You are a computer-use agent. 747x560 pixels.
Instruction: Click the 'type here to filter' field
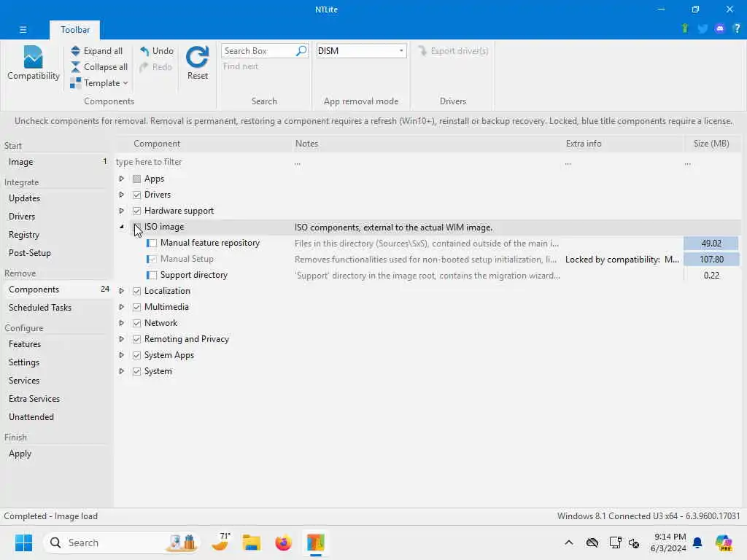tap(204, 162)
